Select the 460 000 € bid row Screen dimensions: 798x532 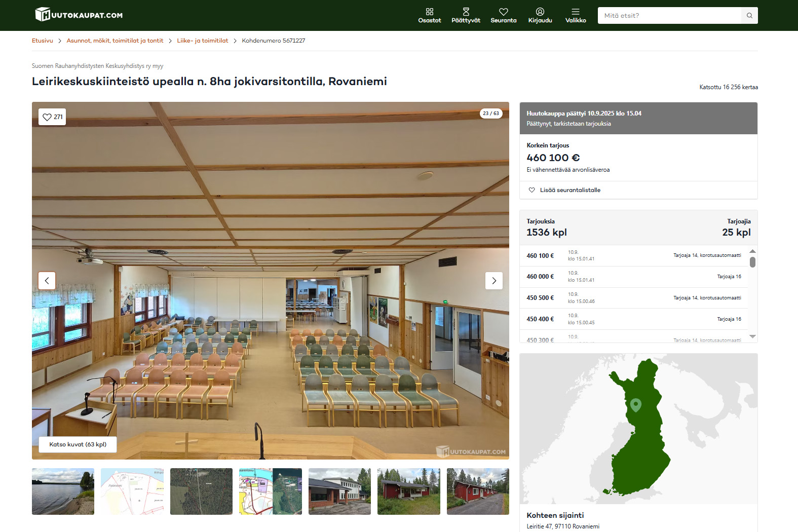pyautogui.click(x=634, y=277)
